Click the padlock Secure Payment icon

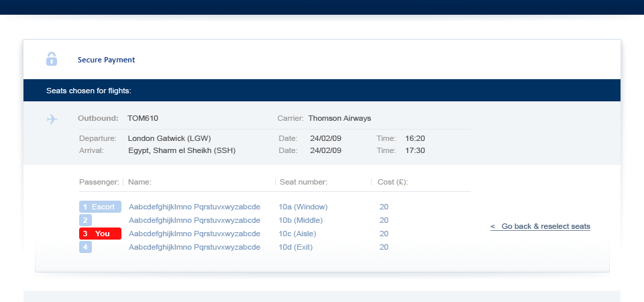pos(52,59)
